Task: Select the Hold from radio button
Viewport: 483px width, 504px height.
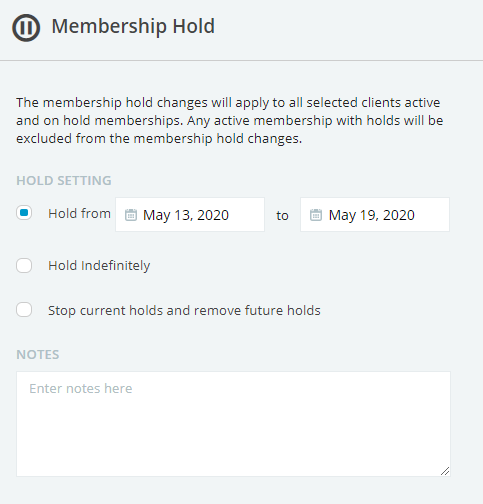Action: (x=24, y=213)
